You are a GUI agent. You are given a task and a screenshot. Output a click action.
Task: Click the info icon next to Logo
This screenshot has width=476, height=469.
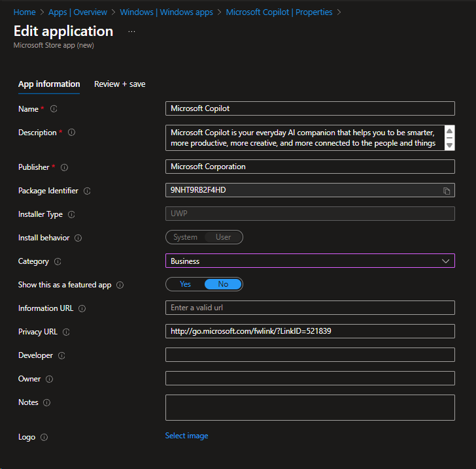(x=44, y=437)
